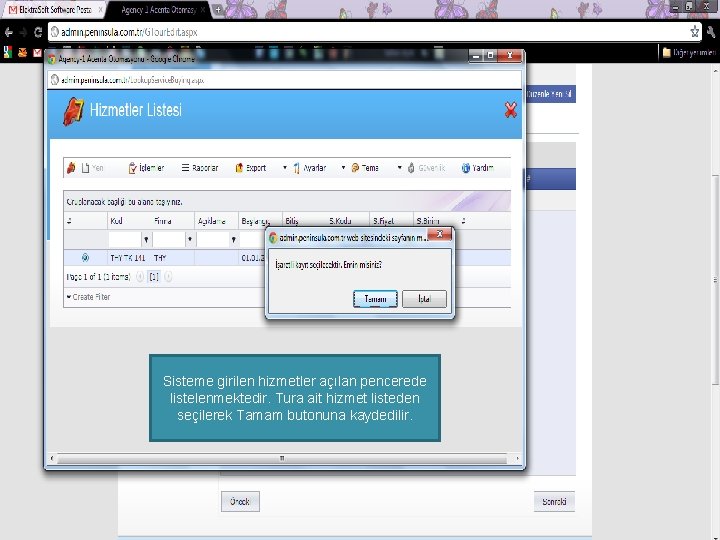
Task: Open Diğer yer imleri bookmarks folder
Action: click(689, 53)
